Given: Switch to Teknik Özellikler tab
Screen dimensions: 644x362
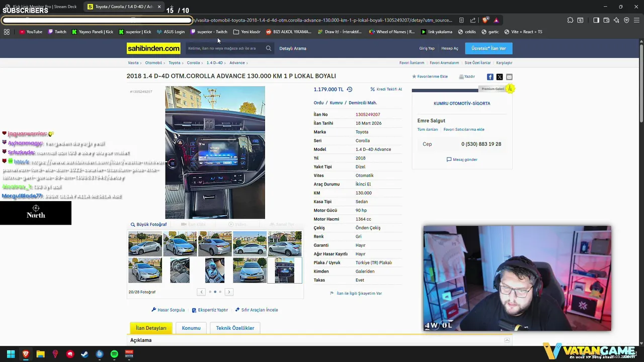Looking at the screenshot, I should pos(235,328).
